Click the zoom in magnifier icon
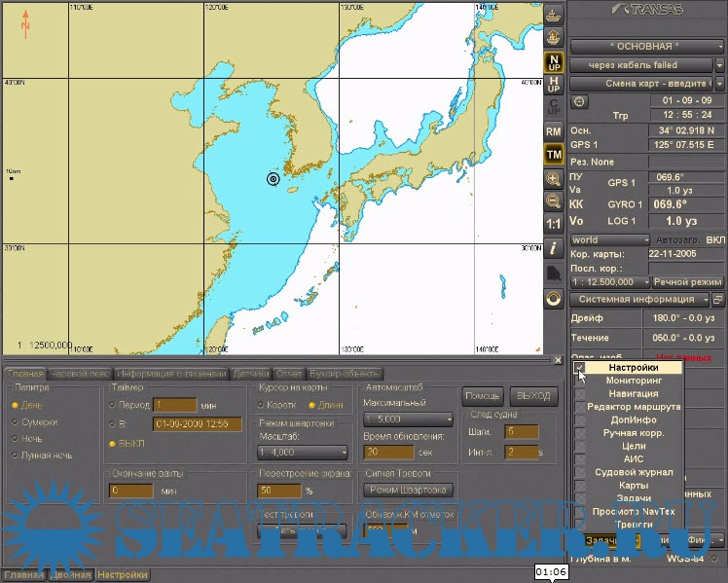The width and height of the screenshot is (728, 583). tap(554, 178)
